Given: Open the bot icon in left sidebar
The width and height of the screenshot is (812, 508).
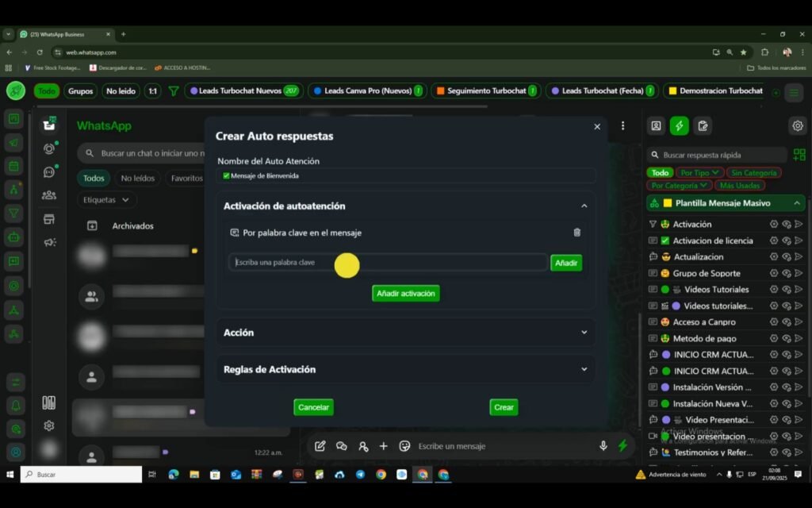Looking at the screenshot, I should [x=13, y=236].
